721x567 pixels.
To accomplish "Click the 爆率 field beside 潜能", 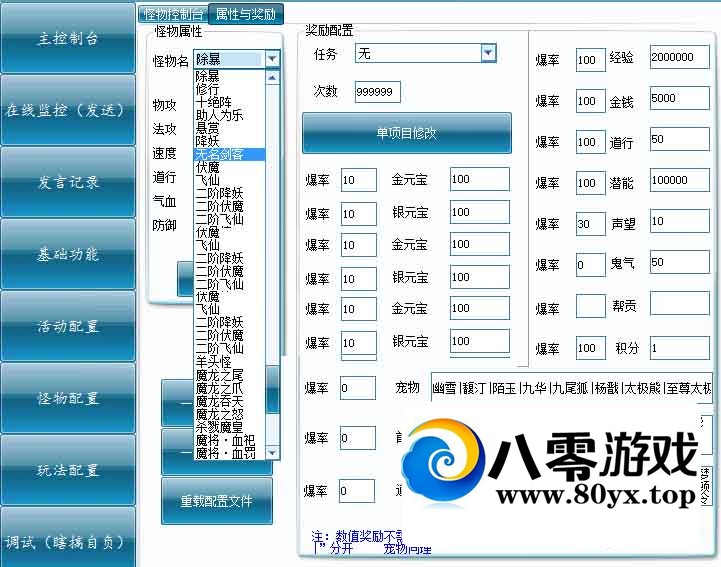I will point(590,183).
